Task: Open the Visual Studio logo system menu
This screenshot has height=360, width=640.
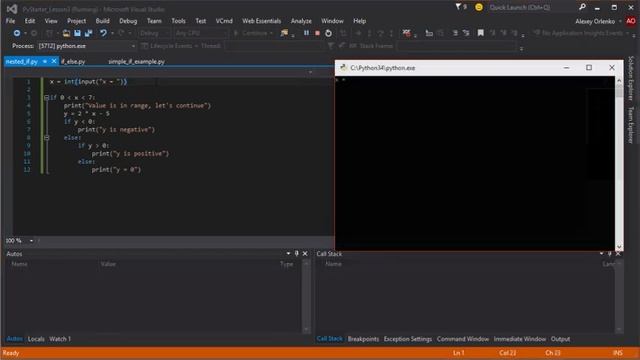Action: (x=12, y=9)
